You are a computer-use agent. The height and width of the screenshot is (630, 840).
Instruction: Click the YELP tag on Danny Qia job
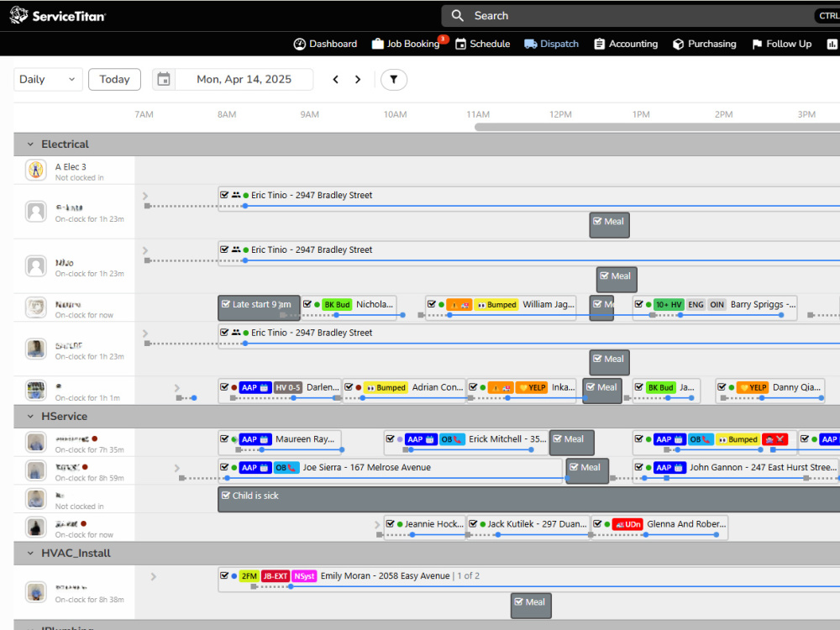click(x=752, y=387)
